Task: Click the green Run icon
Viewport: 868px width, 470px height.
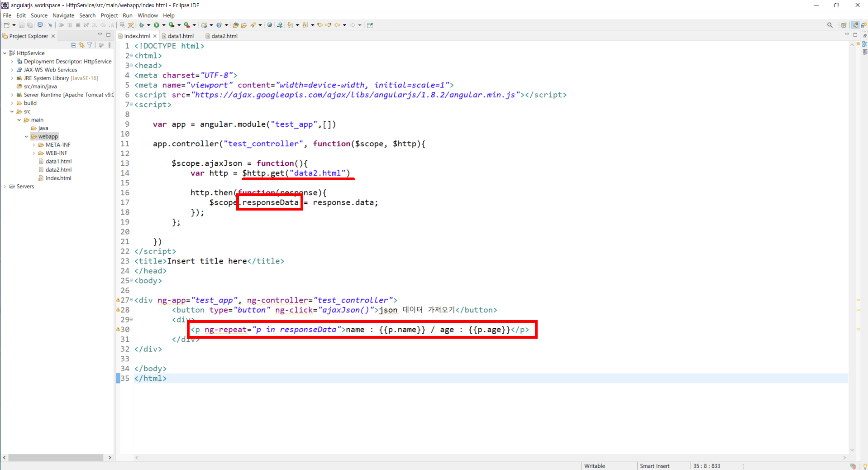Action: (156, 25)
